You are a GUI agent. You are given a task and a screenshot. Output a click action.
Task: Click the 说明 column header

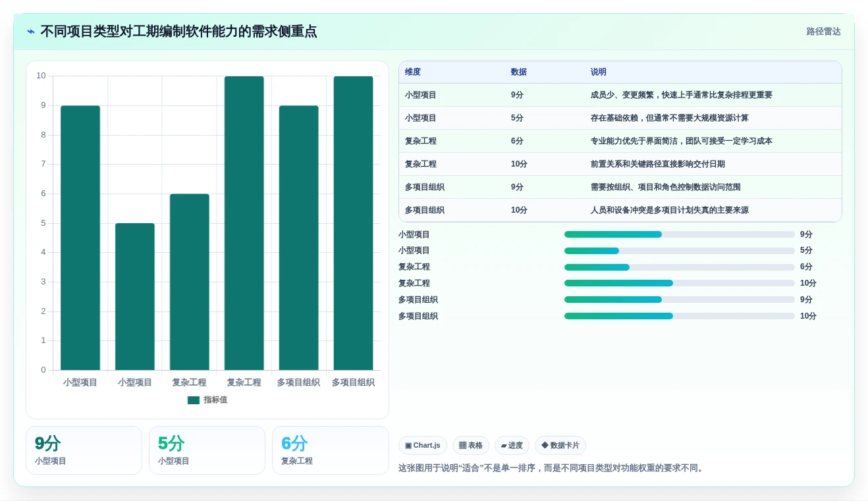(x=599, y=72)
